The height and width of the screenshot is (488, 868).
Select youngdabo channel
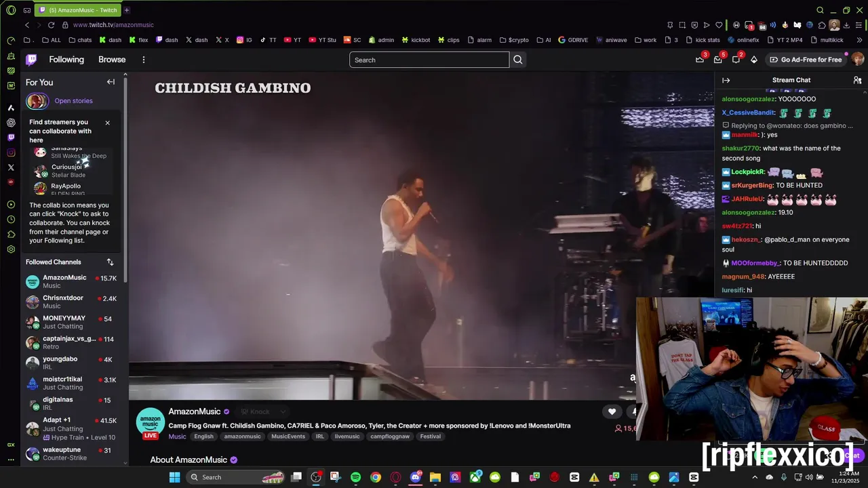(73, 363)
